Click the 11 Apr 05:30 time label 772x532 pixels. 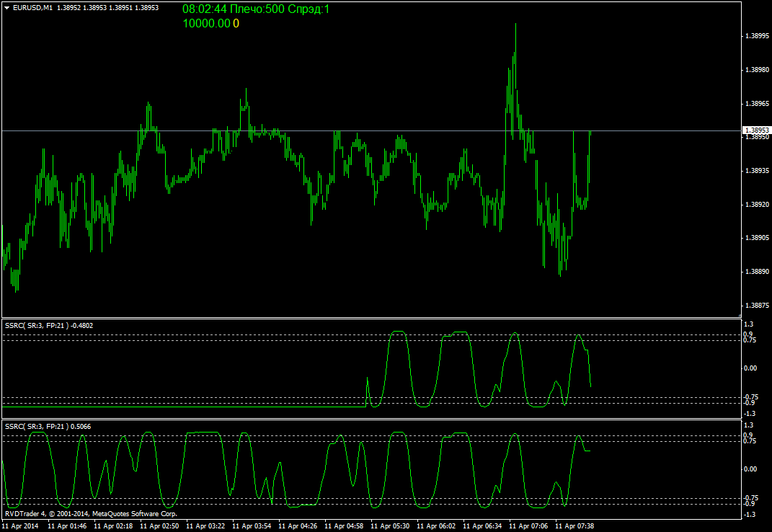coord(390,526)
